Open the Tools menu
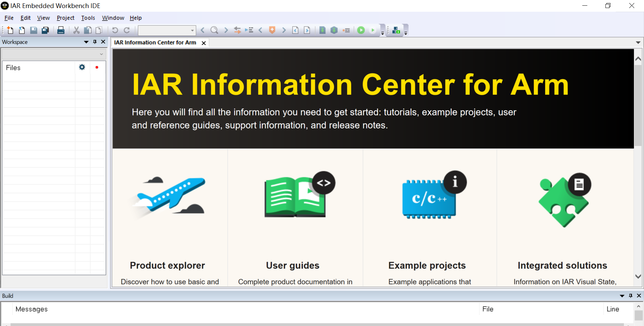This screenshot has width=644, height=326. click(88, 18)
